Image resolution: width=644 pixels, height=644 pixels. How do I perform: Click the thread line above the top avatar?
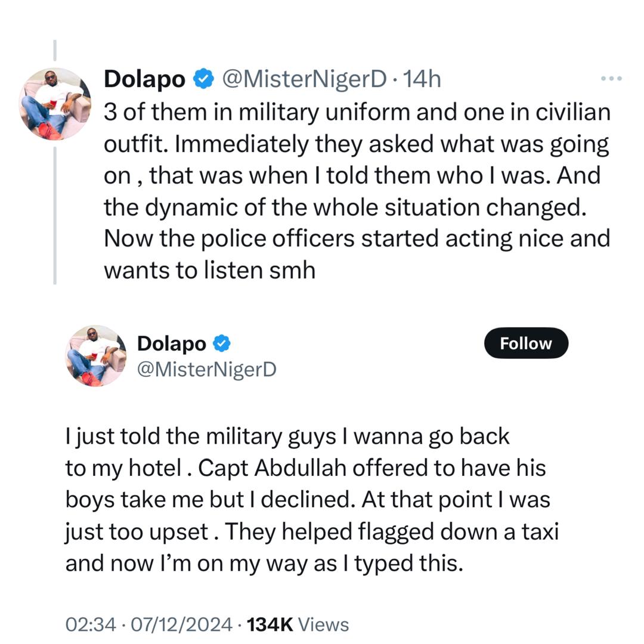(x=54, y=51)
